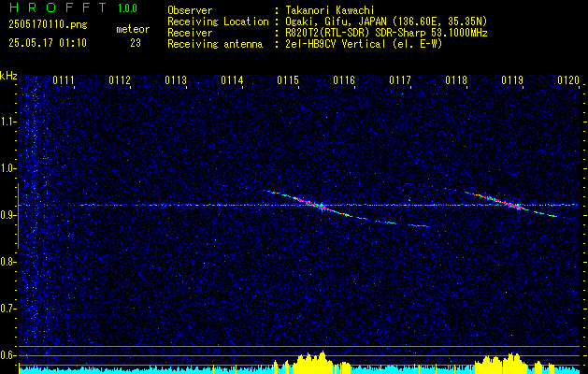Click the bright meteor echo near 0119
The height and width of the screenshot is (374, 588).
[505, 202]
